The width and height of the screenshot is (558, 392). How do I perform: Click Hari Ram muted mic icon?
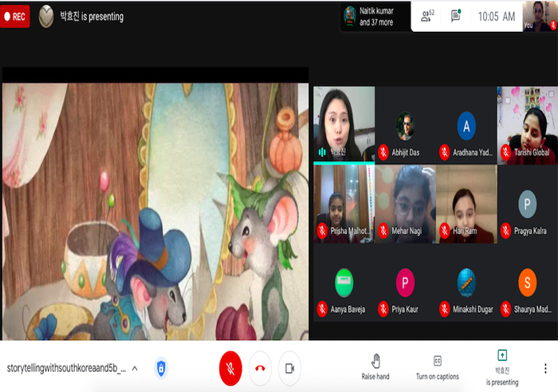tap(445, 230)
